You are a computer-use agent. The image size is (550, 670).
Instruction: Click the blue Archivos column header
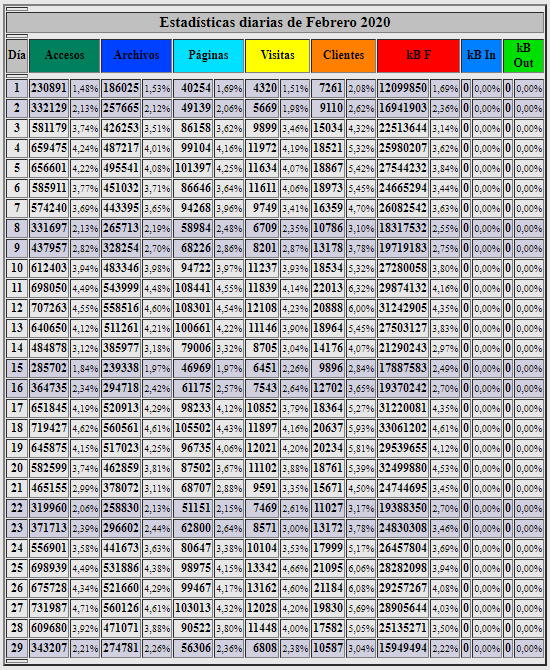(136, 56)
